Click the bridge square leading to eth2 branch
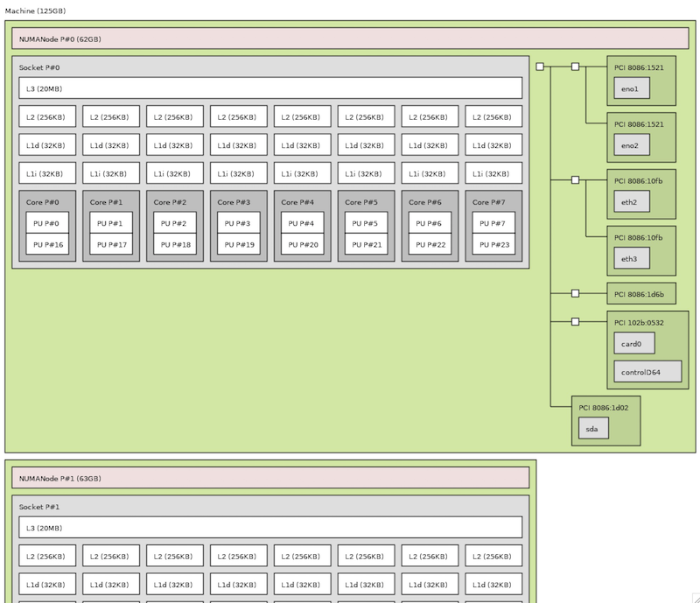This screenshot has width=700, height=603. click(x=575, y=179)
